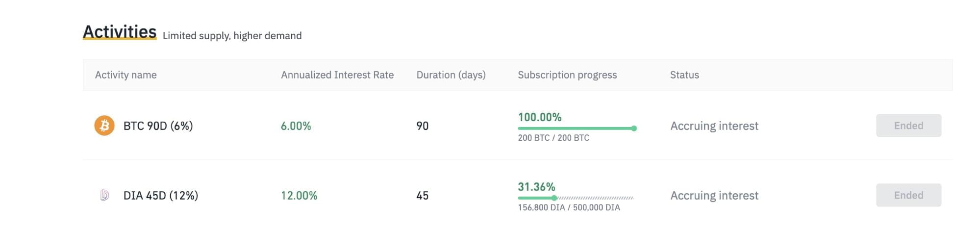Click the Subscription progress column header
Screen dimensions: 980x228
(x=567, y=75)
